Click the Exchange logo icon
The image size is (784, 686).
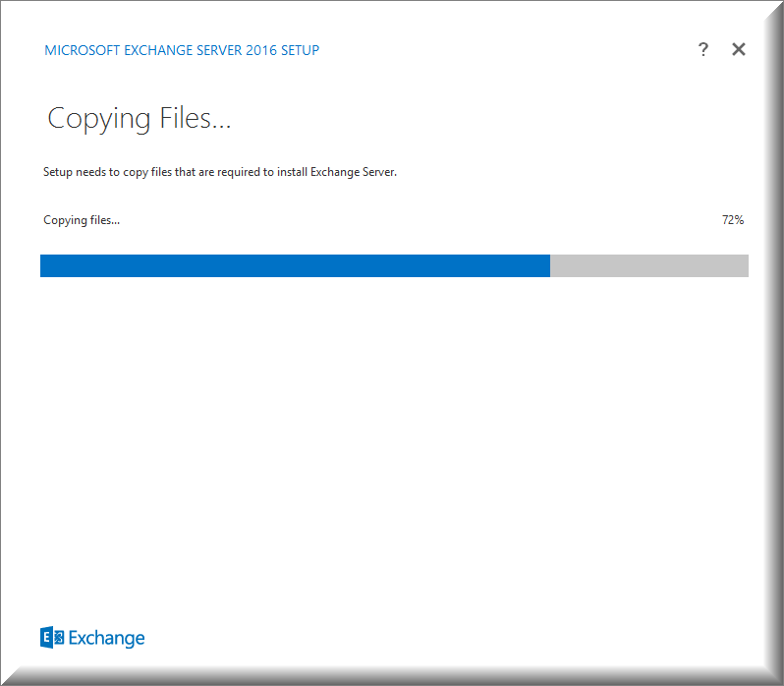52,637
